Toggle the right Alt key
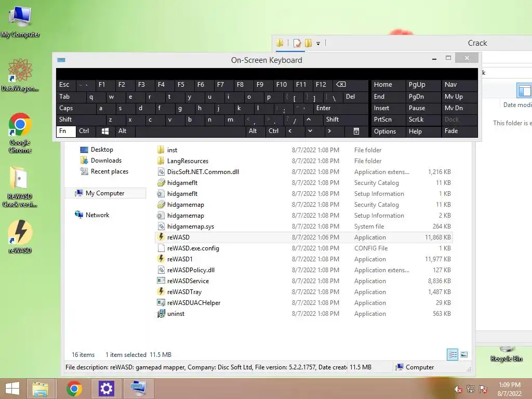Screen dimensions: 532x399 pos(256,131)
